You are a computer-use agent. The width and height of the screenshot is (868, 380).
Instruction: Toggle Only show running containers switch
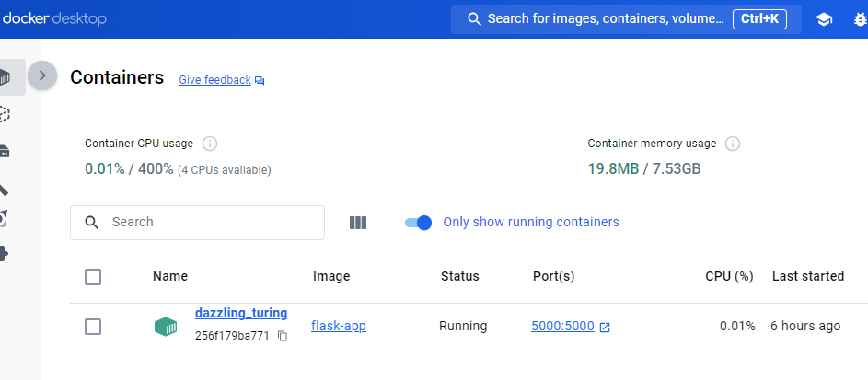click(418, 223)
